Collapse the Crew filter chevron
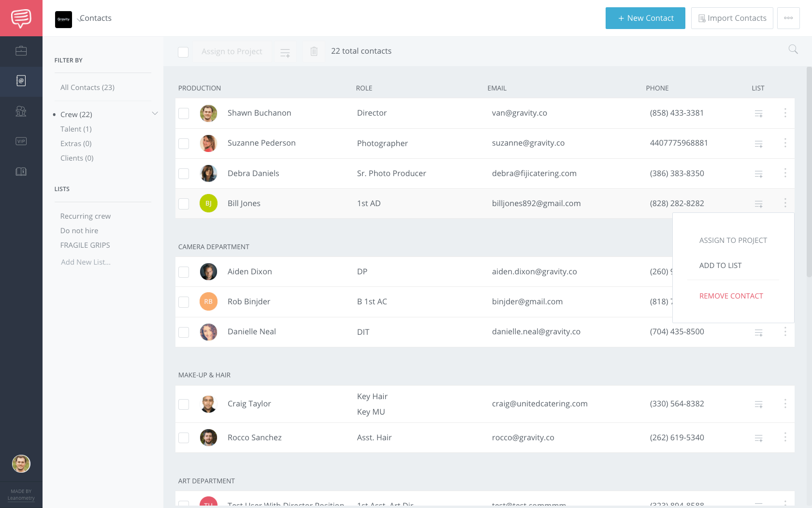This screenshot has height=508, width=812. tap(155, 113)
